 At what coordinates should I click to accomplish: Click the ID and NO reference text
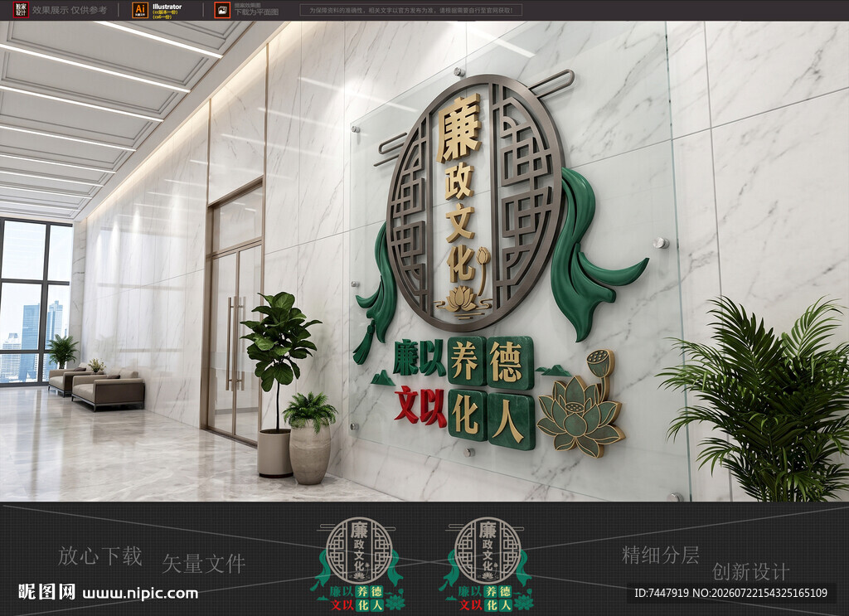coord(730,593)
